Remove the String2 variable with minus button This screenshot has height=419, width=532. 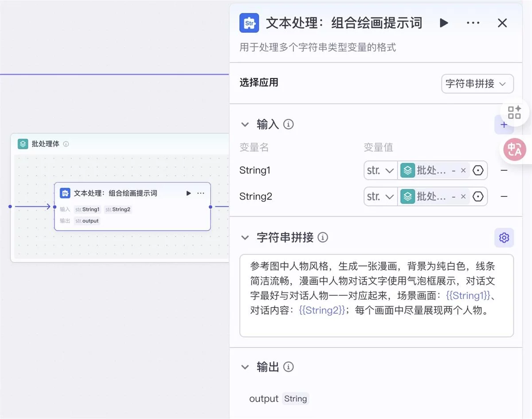pyautogui.click(x=504, y=196)
